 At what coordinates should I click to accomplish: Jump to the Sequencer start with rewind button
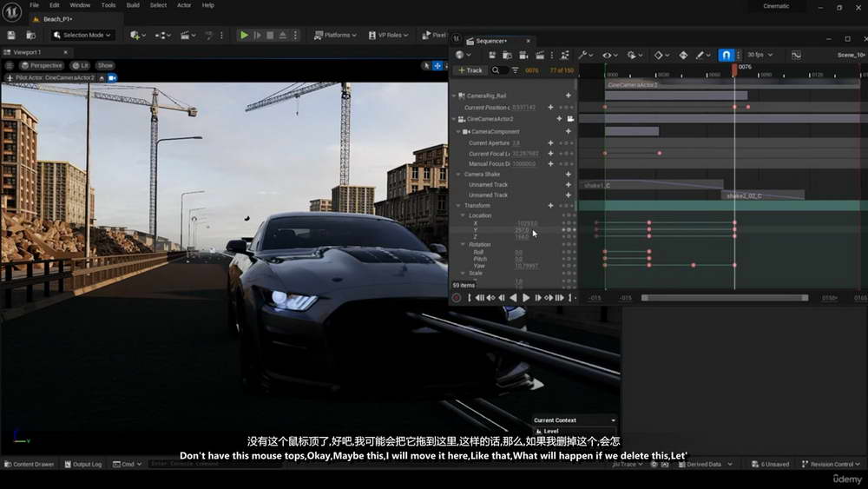click(x=480, y=298)
